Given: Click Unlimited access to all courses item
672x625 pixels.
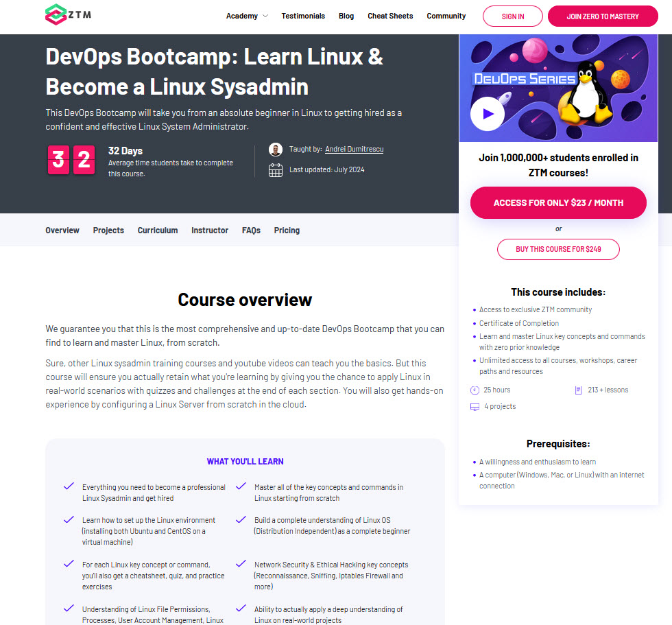Looking at the screenshot, I should [x=558, y=366].
